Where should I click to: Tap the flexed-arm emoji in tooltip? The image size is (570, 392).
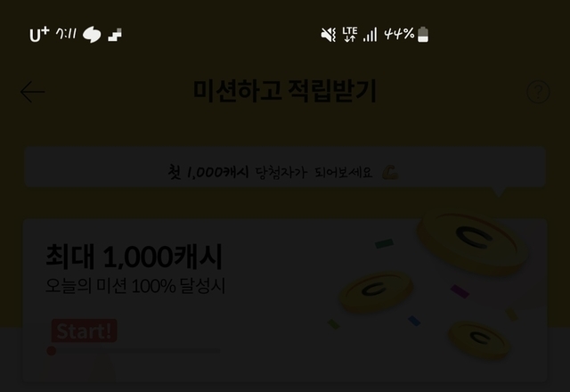pos(390,172)
